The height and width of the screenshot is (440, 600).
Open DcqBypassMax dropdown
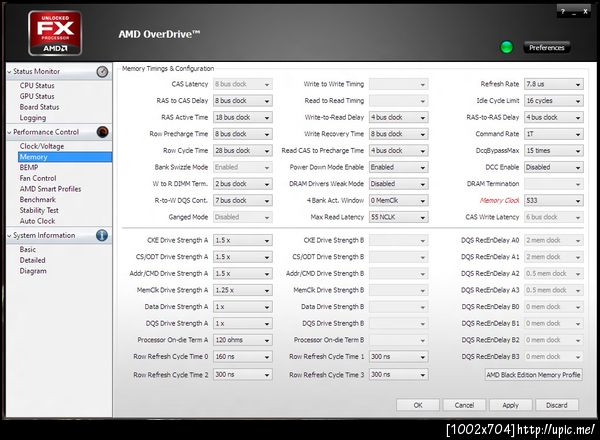(554, 150)
